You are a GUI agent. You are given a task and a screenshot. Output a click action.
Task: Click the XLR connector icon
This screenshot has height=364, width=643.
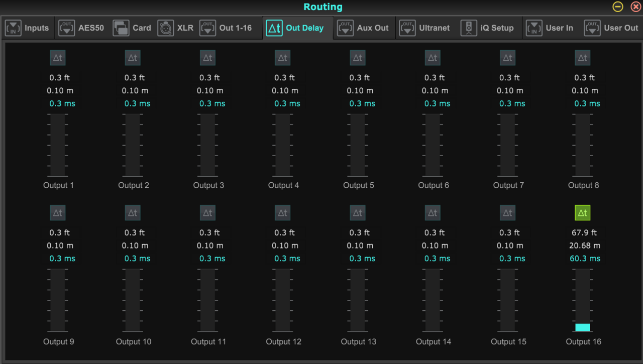(166, 28)
